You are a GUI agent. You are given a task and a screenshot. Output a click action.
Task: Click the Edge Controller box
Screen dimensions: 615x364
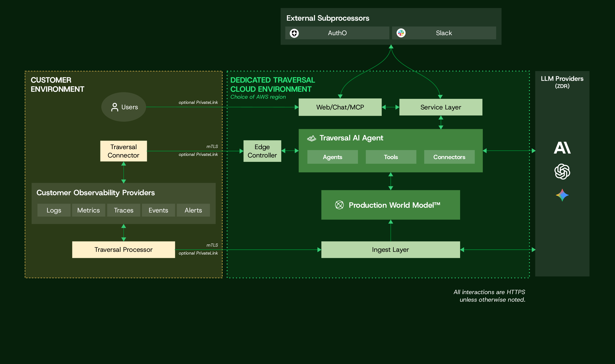[262, 151]
